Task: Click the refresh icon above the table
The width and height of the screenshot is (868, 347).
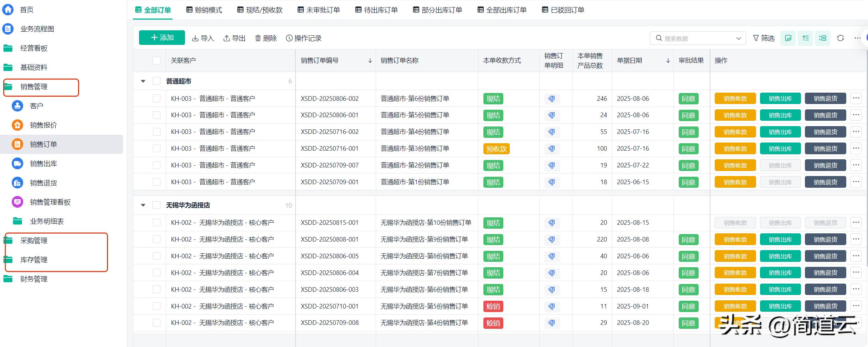Action: (x=840, y=38)
